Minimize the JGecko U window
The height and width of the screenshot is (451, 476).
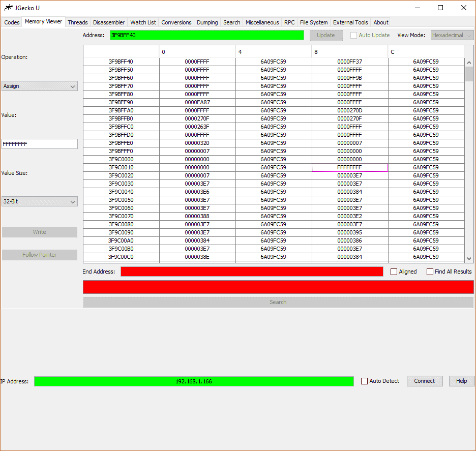point(418,8)
